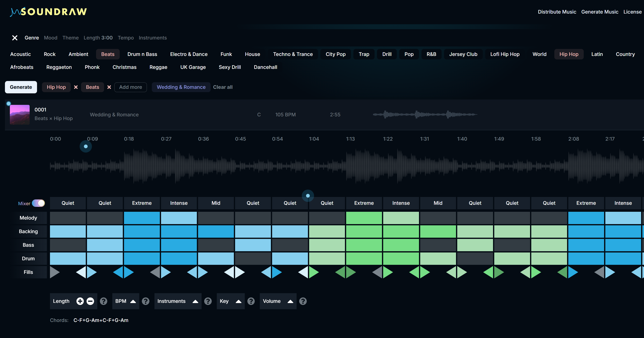Image resolution: width=644 pixels, height=338 pixels.
Task: Open the Volume help question mark
Action: point(303,301)
